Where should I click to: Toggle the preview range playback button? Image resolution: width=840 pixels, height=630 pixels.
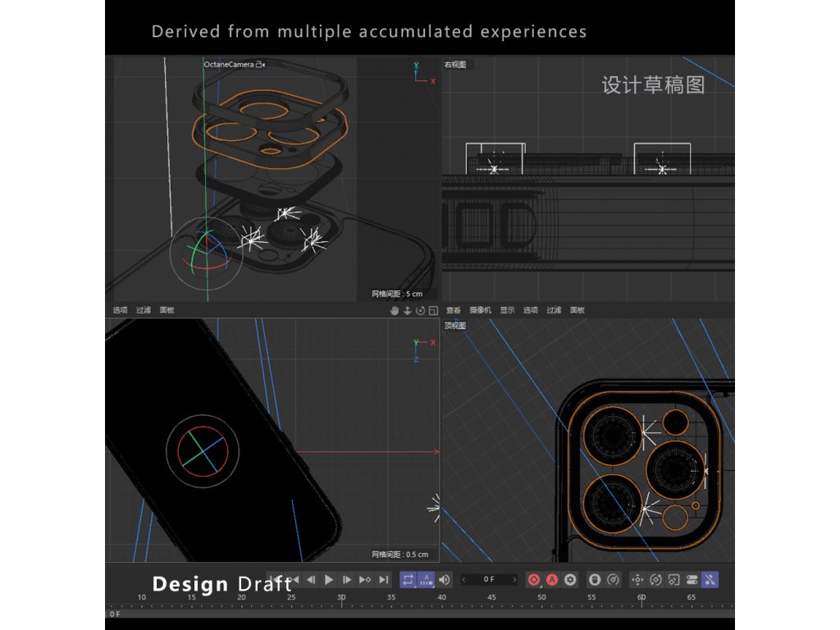pyautogui.click(x=426, y=580)
